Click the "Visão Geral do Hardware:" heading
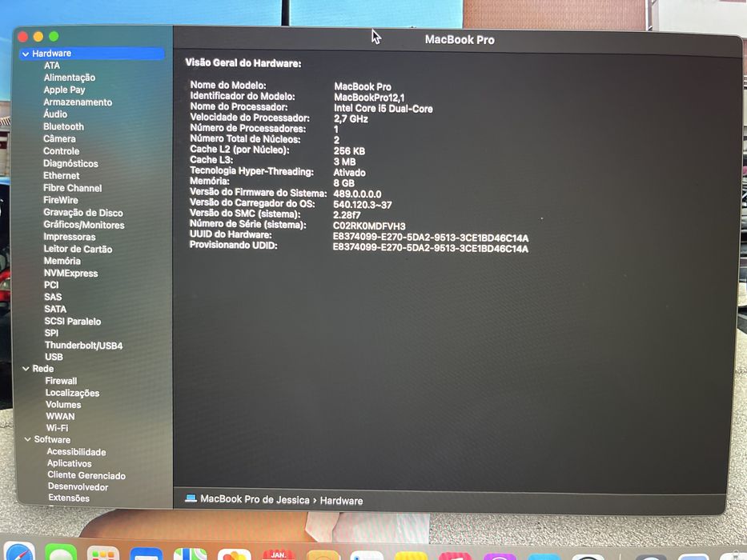Screen dimensions: 747x560 [x=243, y=63]
